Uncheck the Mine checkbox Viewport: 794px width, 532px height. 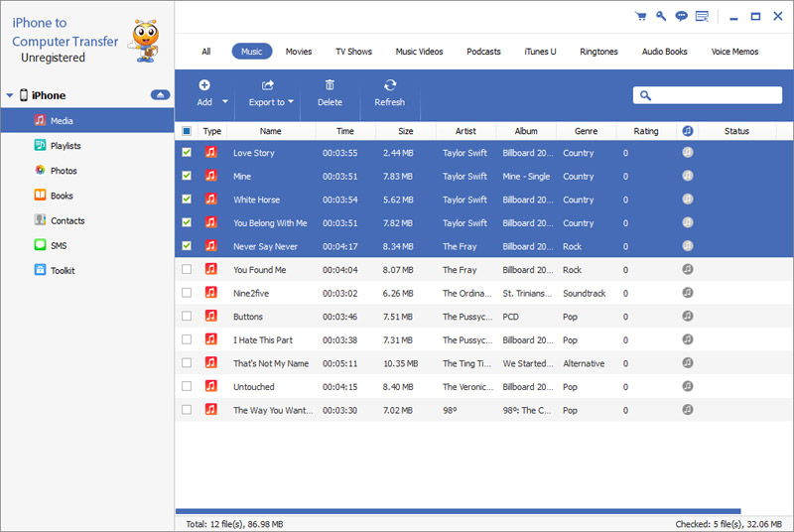[187, 176]
